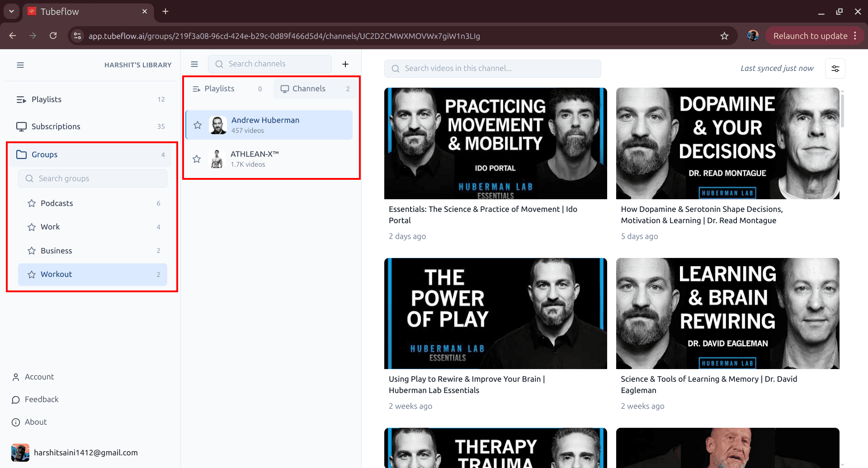This screenshot has width=868, height=468.
Task: Click harshitsaini1412@gmail.com account email
Action: coord(86,453)
